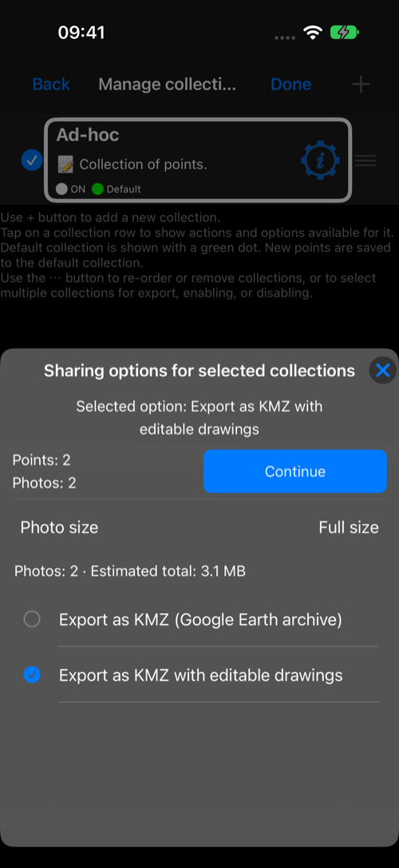Grab the reorder handle beside Ad-hoc
Image resolution: width=399 pixels, height=868 pixels.
coord(365,161)
